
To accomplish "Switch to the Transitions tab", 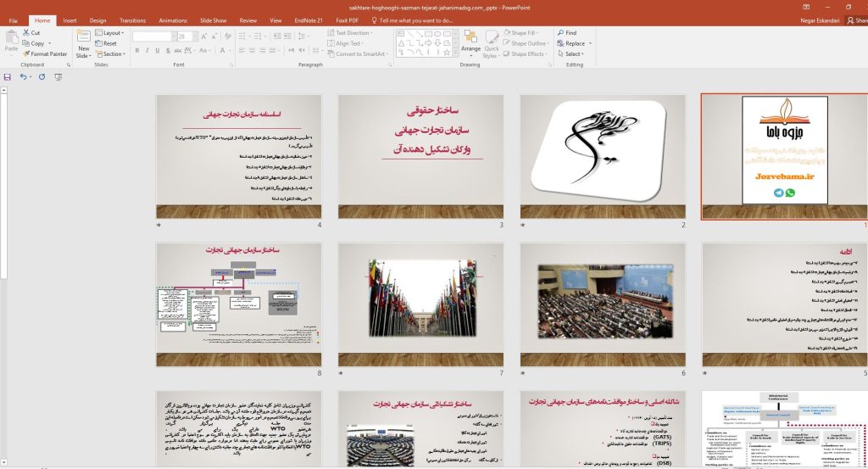I will 133,20.
